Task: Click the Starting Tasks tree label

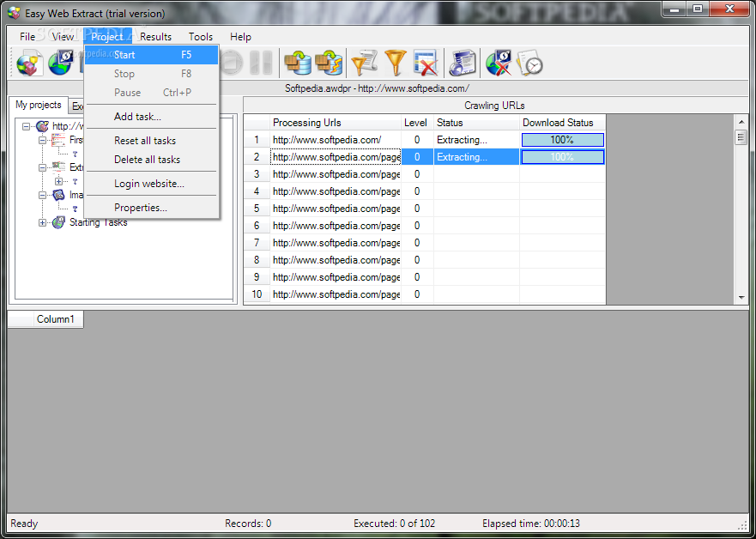Action: tap(99, 222)
